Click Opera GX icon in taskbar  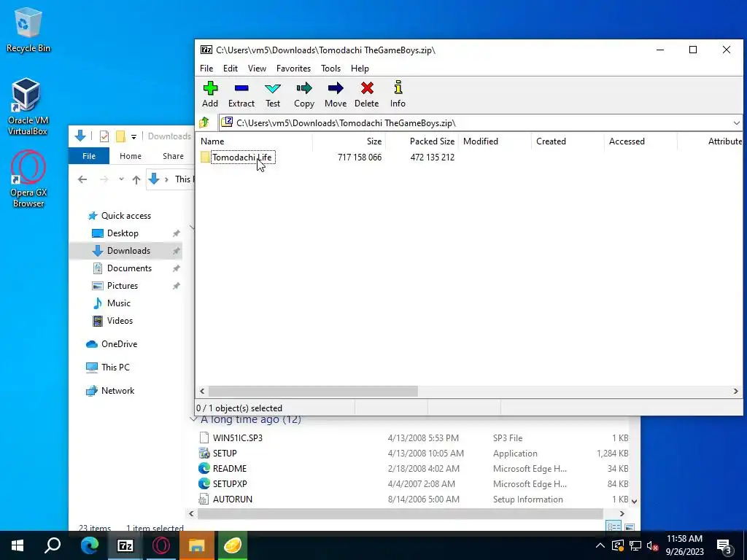(161, 545)
